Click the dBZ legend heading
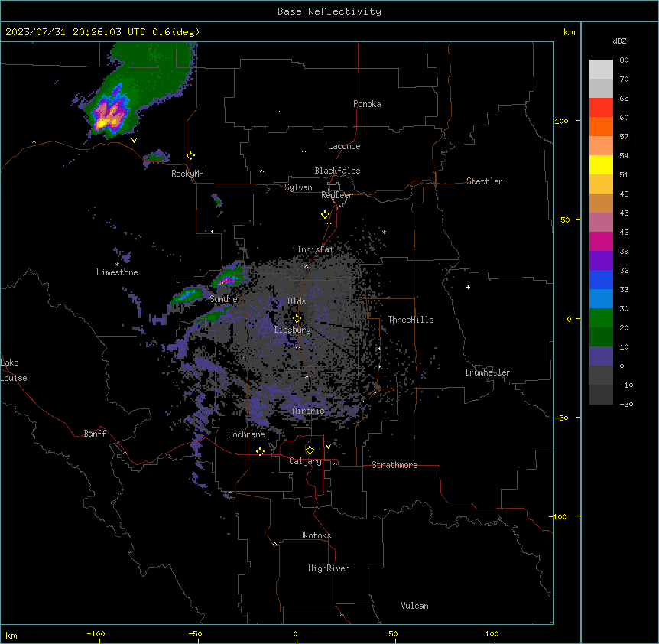659x644 pixels. coord(619,41)
